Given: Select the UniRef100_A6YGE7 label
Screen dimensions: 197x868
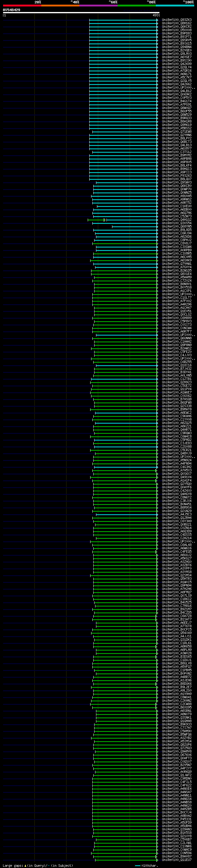Looking at the screenshot, I should pyautogui.click(x=177, y=57).
